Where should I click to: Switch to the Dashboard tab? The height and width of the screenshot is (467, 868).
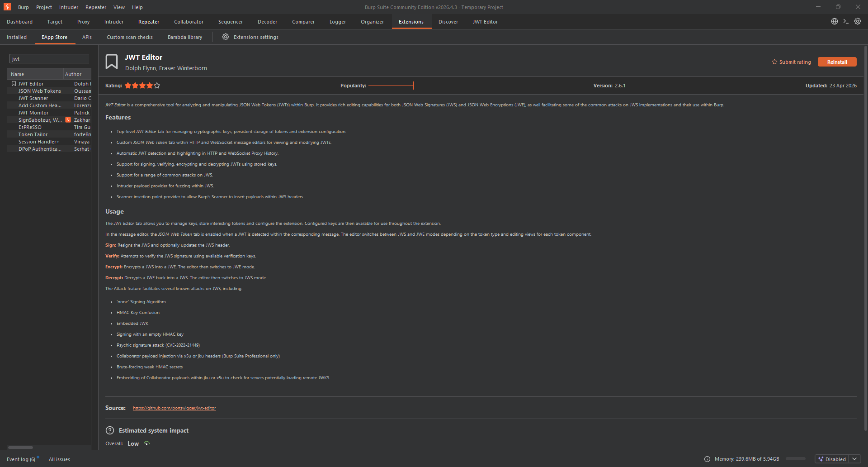(x=20, y=22)
